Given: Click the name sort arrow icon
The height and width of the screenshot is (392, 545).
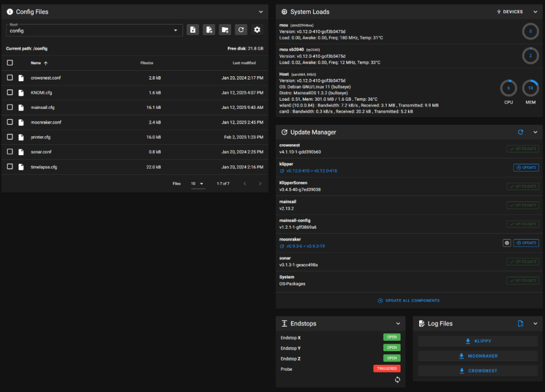Looking at the screenshot, I should [46, 63].
